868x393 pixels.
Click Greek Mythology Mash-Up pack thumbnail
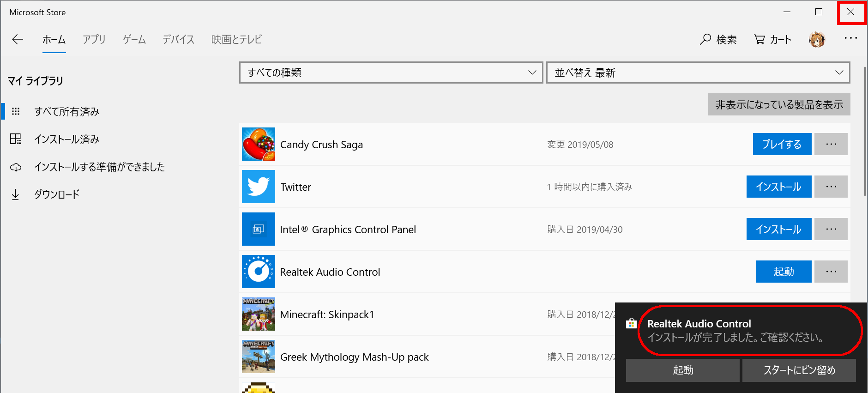coord(259,357)
